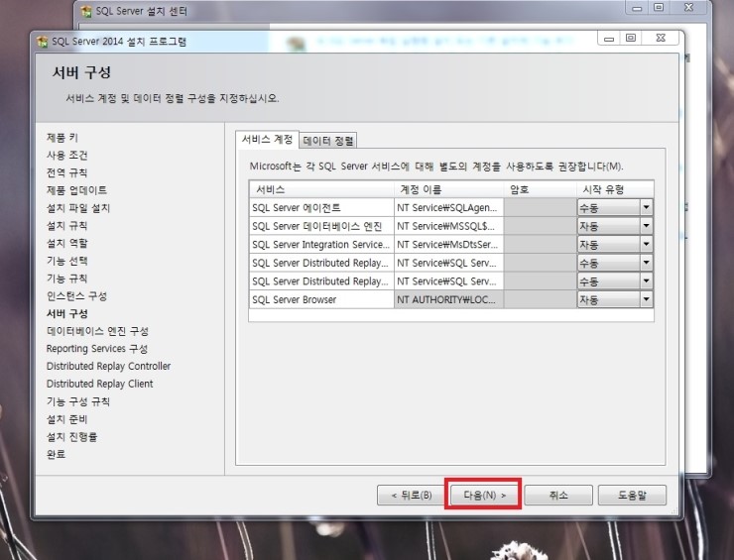This screenshot has height=560, width=734.
Task: Select the 제품 키 step in sidebar
Action: (62, 138)
